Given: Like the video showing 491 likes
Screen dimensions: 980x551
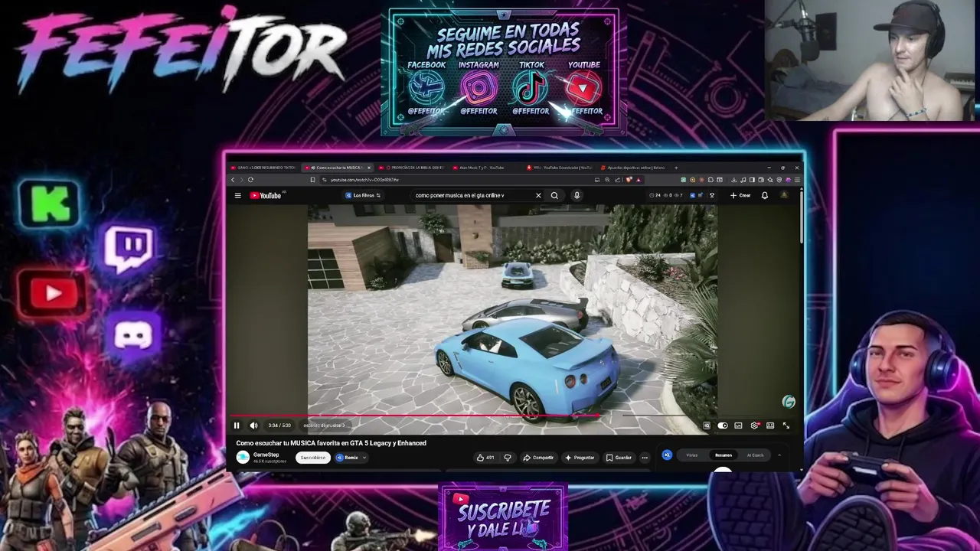Looking at the screenshot, I should [x=485, y=458].
